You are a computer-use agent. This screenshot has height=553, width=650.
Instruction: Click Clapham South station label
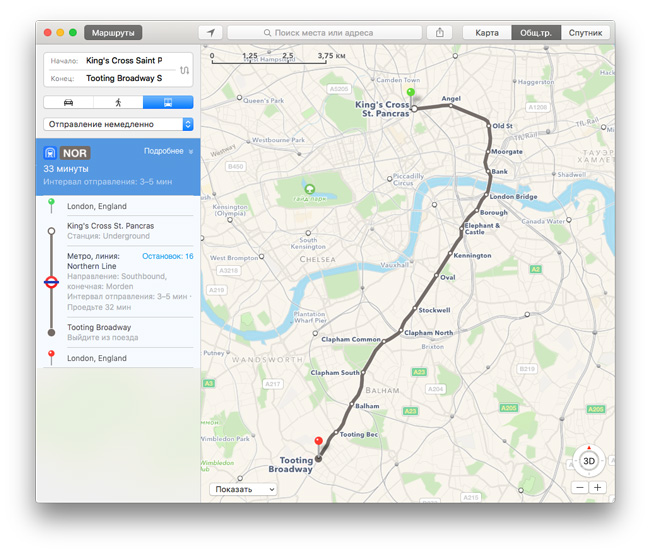click(335, 373)
